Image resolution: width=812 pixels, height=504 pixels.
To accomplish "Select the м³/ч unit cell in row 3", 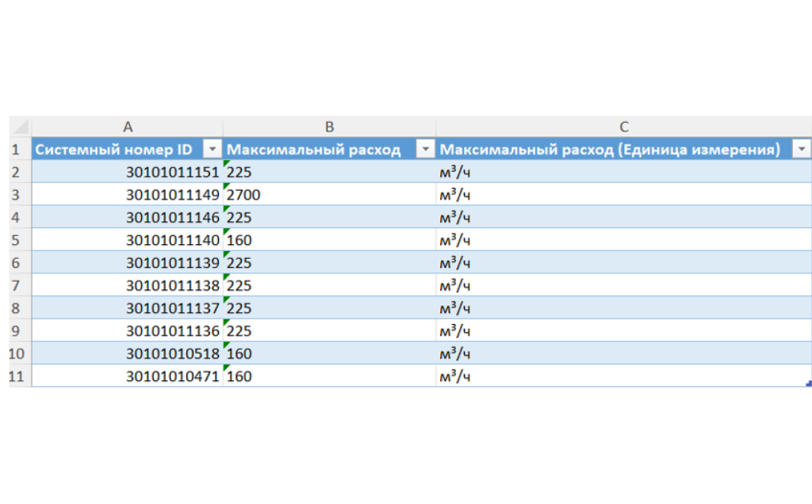I will coord(623,195).
